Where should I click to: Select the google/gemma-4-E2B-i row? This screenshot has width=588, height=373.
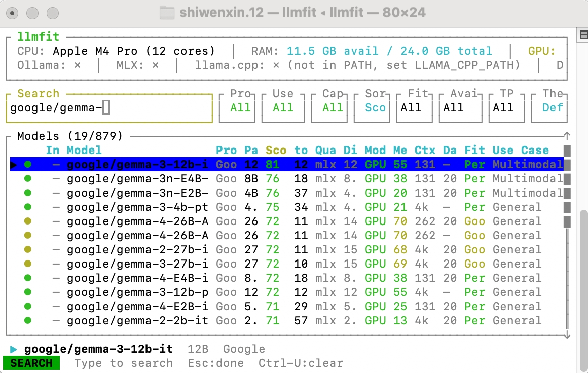[x=287, y=307]
